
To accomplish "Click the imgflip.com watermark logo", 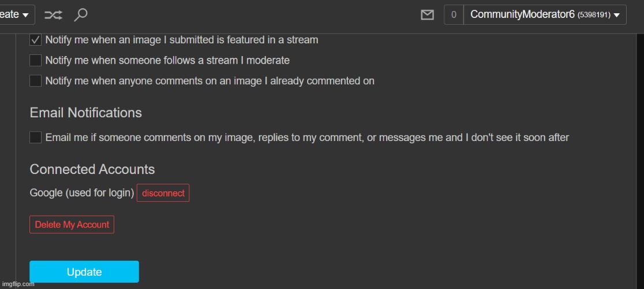I will coord(17,284).
